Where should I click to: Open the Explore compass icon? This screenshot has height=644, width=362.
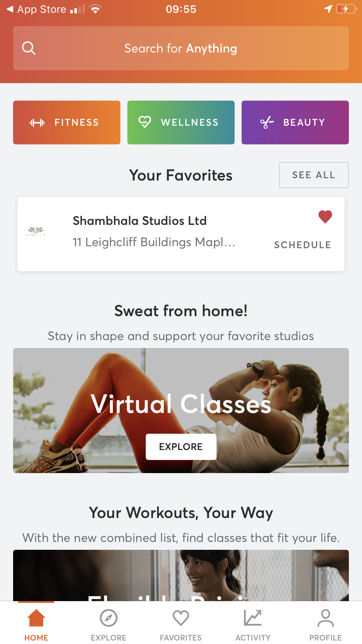click(108, 618)
